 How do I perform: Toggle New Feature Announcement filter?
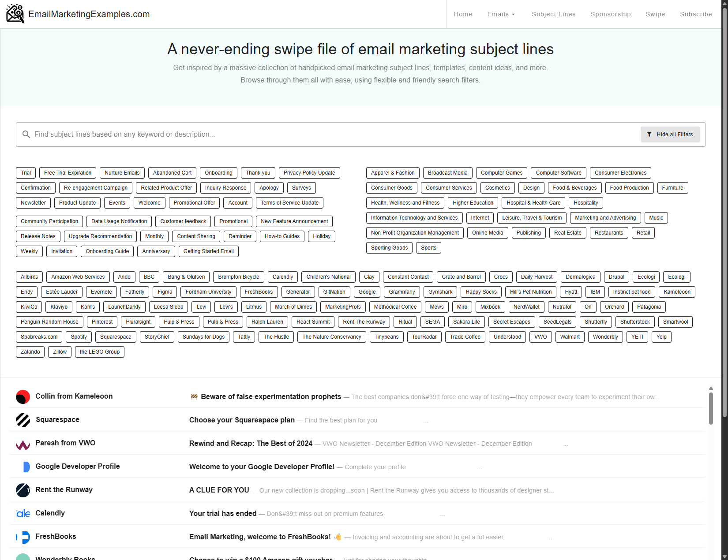point(294,221)
